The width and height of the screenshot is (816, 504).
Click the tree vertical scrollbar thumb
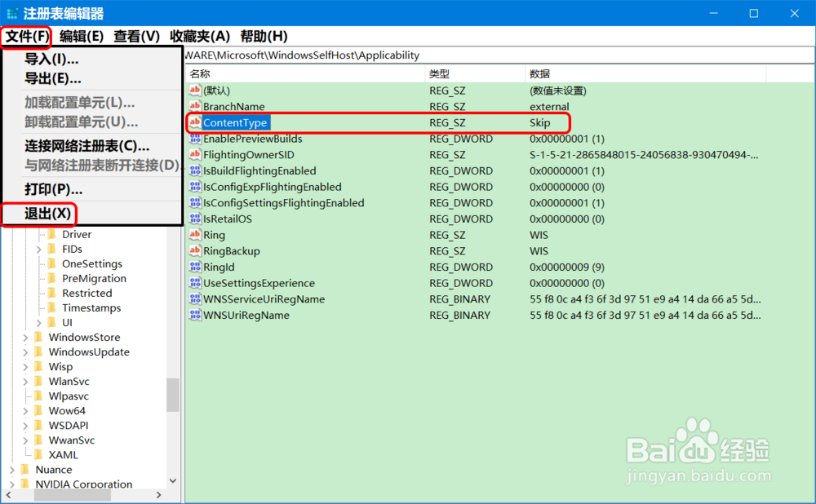click(x=173, y=396)
